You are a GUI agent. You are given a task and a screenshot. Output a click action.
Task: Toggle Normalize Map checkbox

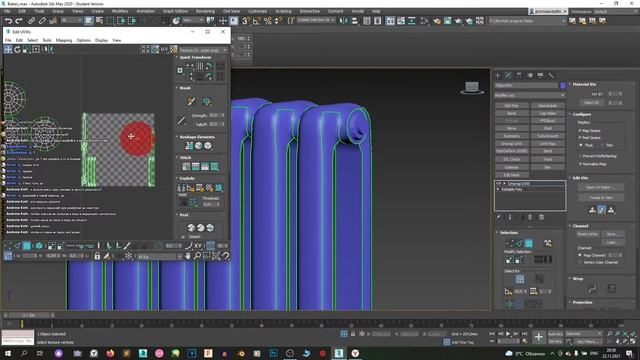(580, 164)
